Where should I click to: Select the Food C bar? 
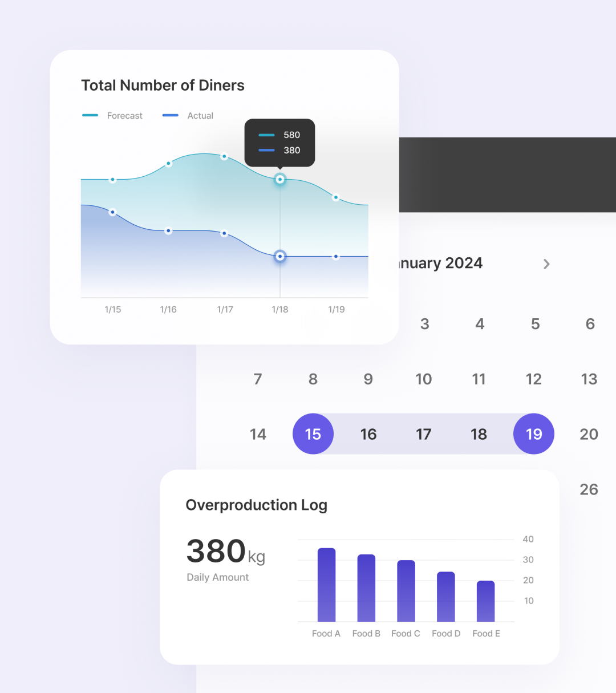point(406,590)
